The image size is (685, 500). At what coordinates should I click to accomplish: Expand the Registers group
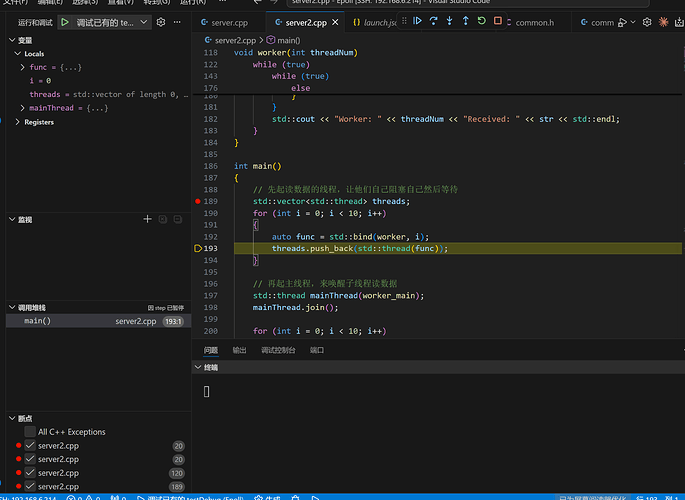click(18, 122)
